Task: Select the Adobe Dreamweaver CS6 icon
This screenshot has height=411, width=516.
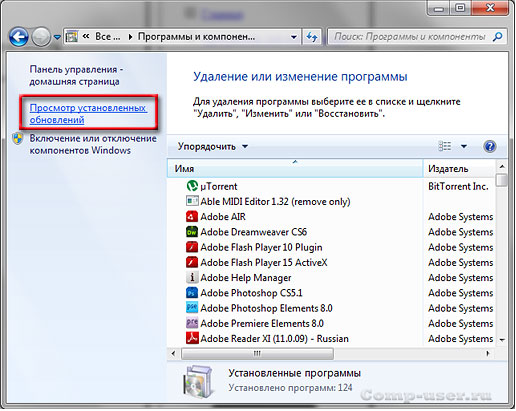Action: 192,232
